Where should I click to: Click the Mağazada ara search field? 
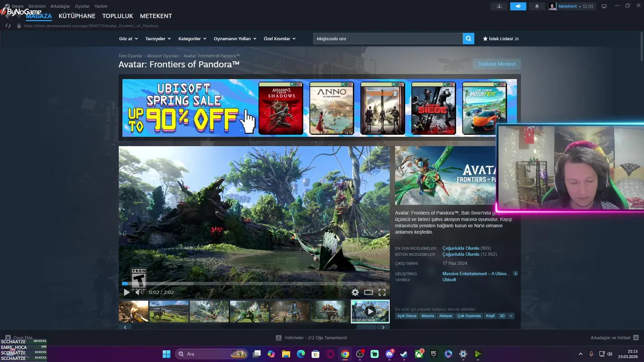(388, 39)
